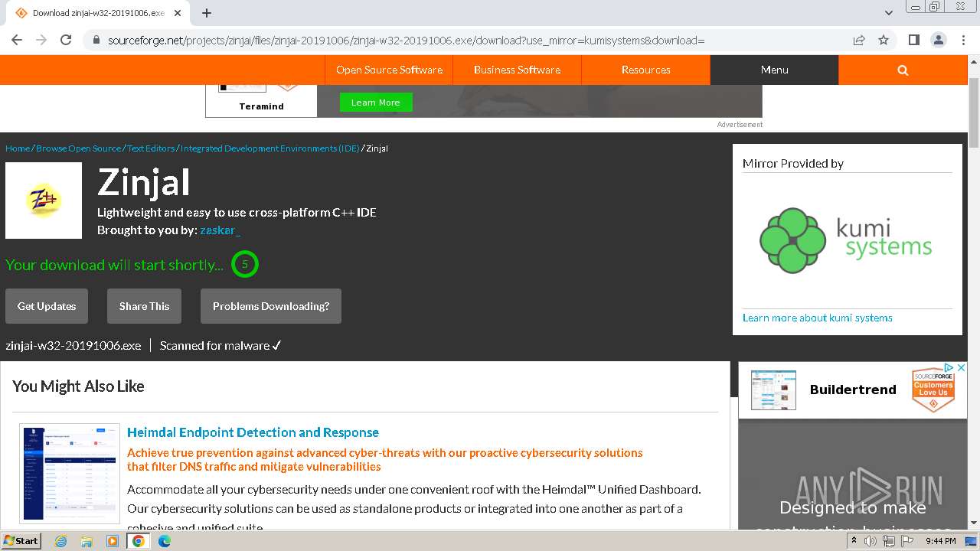Click the Start button

[21, 541]
